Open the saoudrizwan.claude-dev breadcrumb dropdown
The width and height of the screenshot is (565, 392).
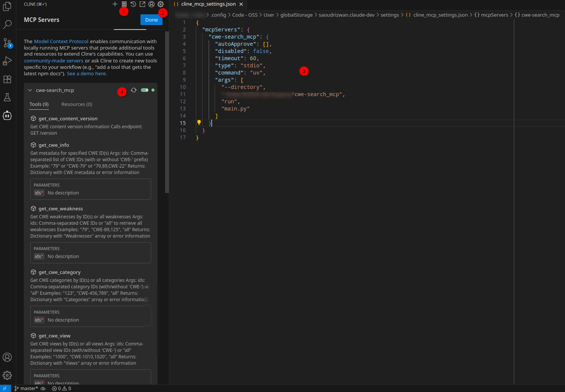[x=346, y=15]
